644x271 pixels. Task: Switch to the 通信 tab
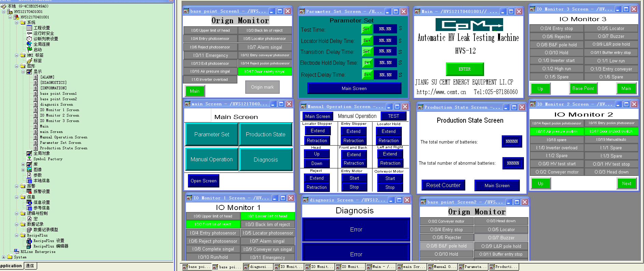pyautogui.click(x=30, y=266)
